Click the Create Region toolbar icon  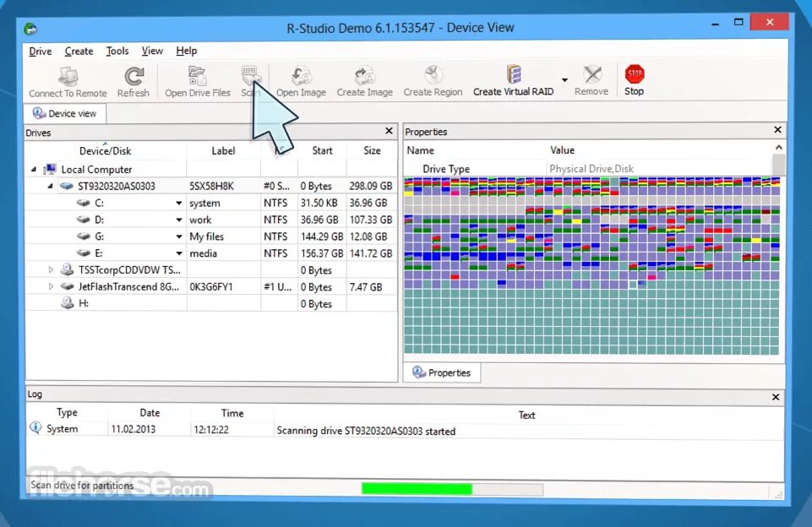pos(433,75)
